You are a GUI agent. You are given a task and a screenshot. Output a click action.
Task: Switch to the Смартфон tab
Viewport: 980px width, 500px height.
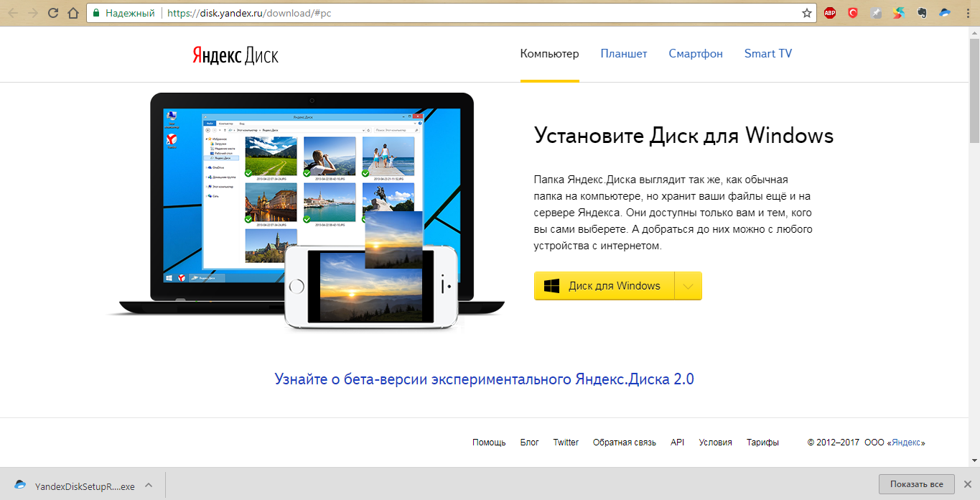coord(696,54)
